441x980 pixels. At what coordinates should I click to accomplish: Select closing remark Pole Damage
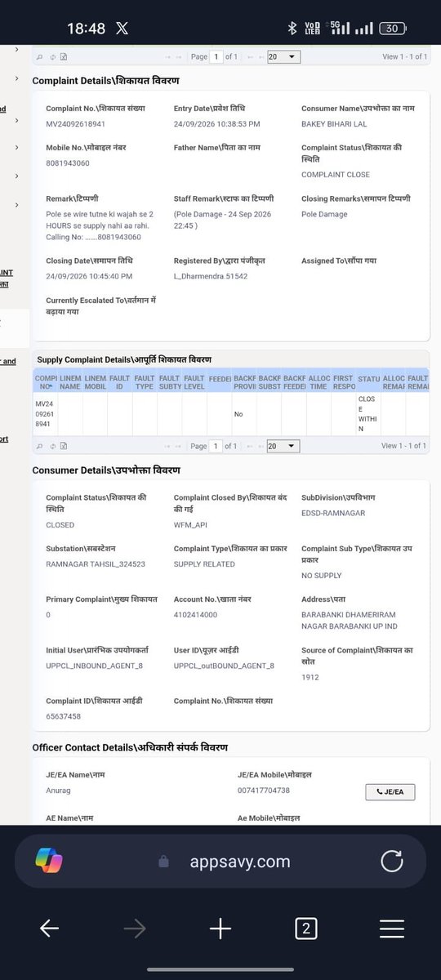click(324, 214)
